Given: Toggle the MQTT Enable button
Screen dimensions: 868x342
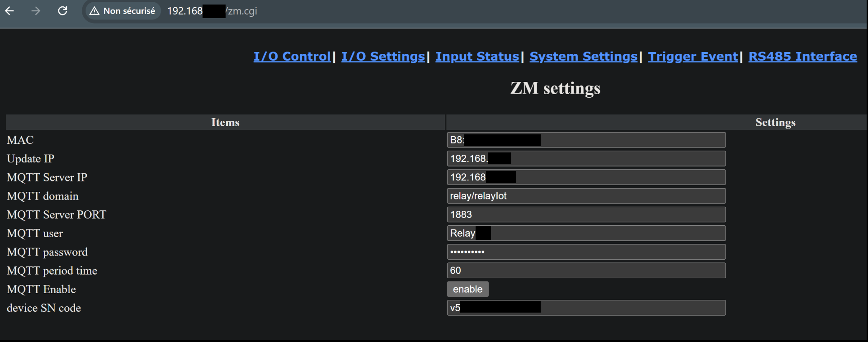Looking at the screenshot, I should [467, 289].
